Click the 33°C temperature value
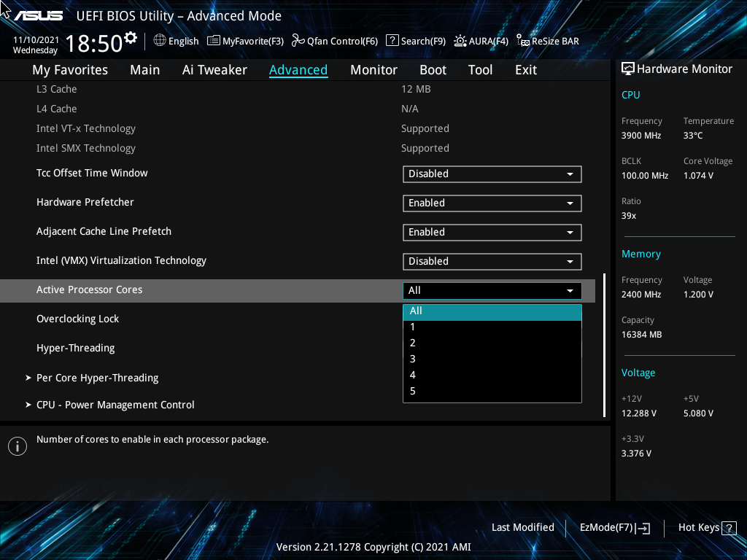 (693, 136)
